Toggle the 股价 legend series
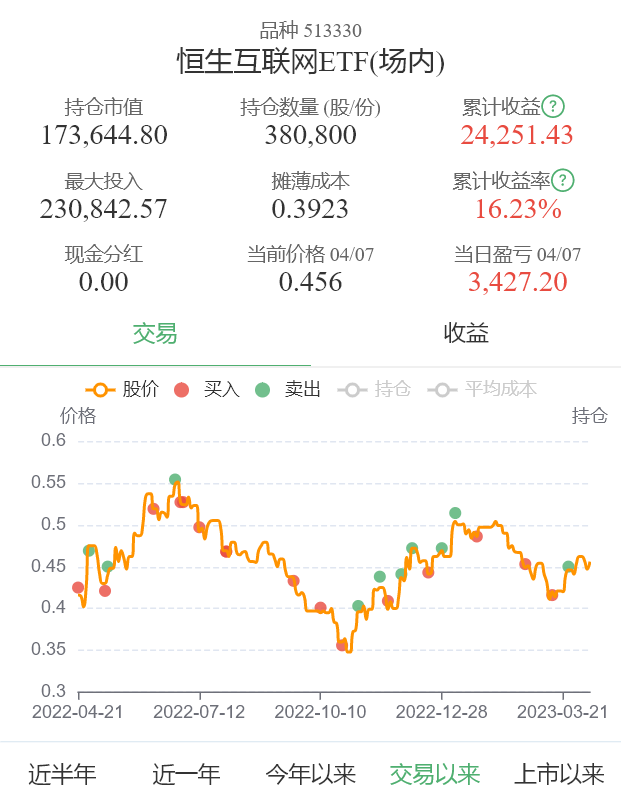 tap(122, 389)
